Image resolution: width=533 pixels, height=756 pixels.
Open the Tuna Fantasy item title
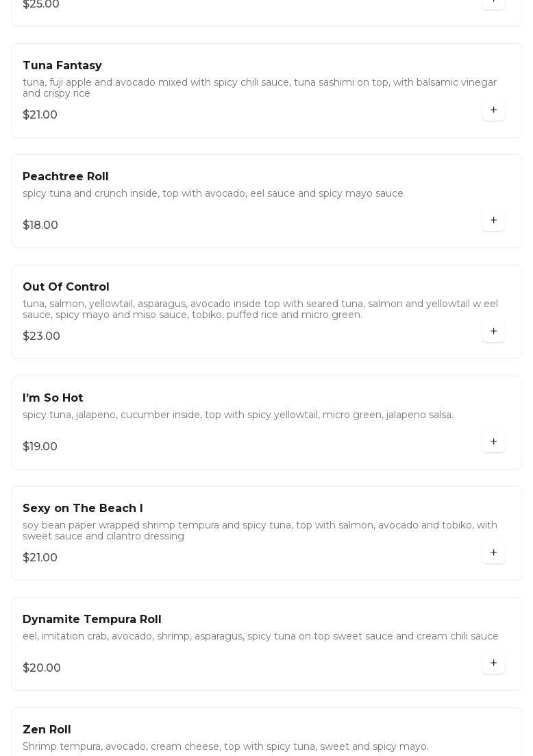click(x=62, y=66)
